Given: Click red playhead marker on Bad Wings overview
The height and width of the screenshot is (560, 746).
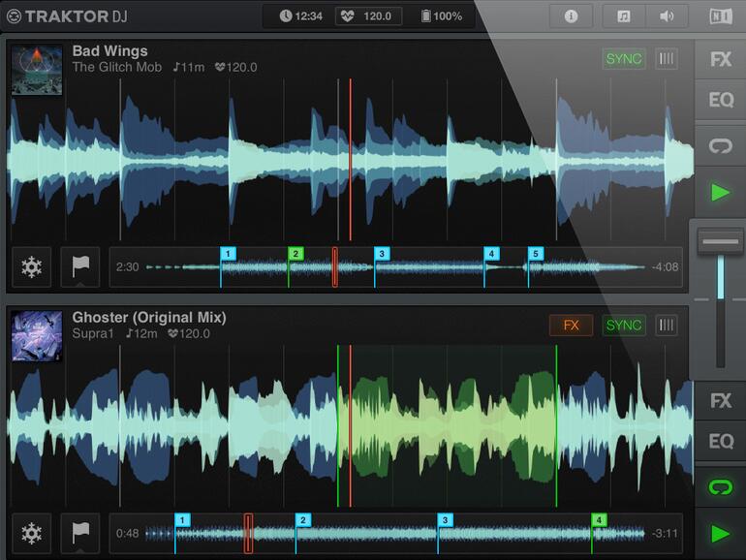Looking at the screenshot, I should pyautogui.click(x=335, y=266).
